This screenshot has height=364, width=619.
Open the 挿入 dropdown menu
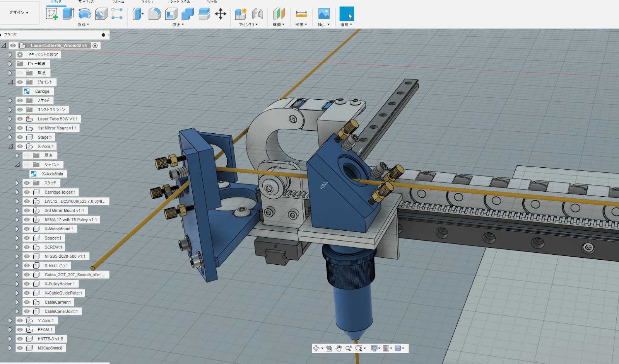tap(323, 25)
